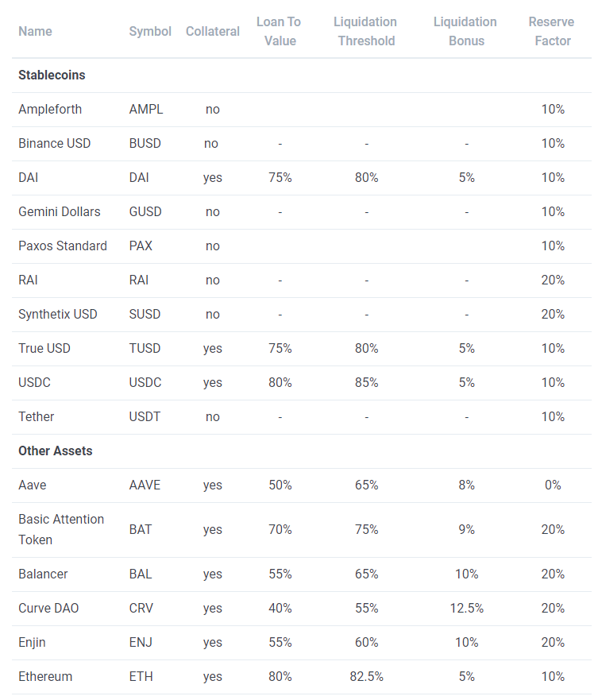Click the Liquidation Threshold header
This screenshot has width=598, height=700.
coord(365,31)
